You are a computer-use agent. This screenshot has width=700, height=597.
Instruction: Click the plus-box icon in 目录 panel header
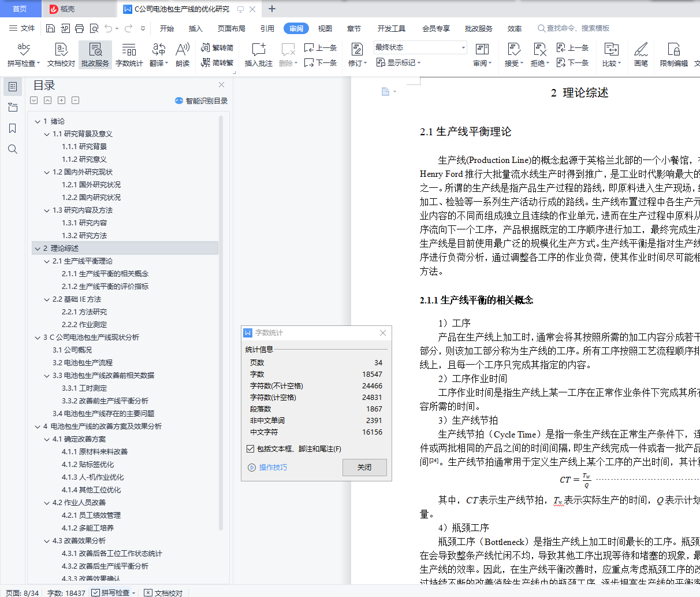click(x=61, y=101)
